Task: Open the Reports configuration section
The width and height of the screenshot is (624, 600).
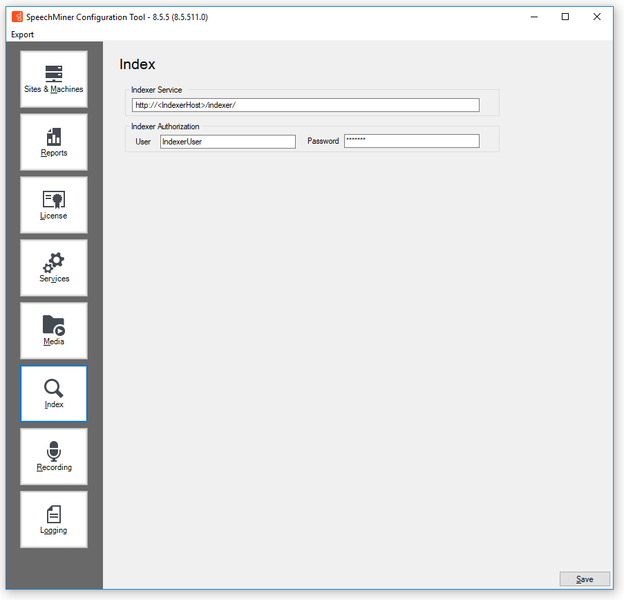Action: click(54, 142)
